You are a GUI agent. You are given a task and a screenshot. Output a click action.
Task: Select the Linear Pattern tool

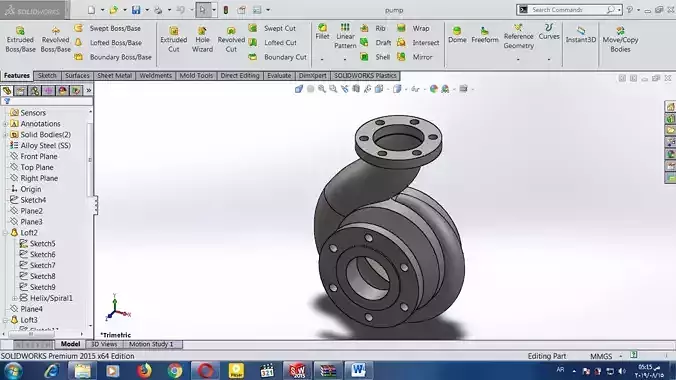345,36
